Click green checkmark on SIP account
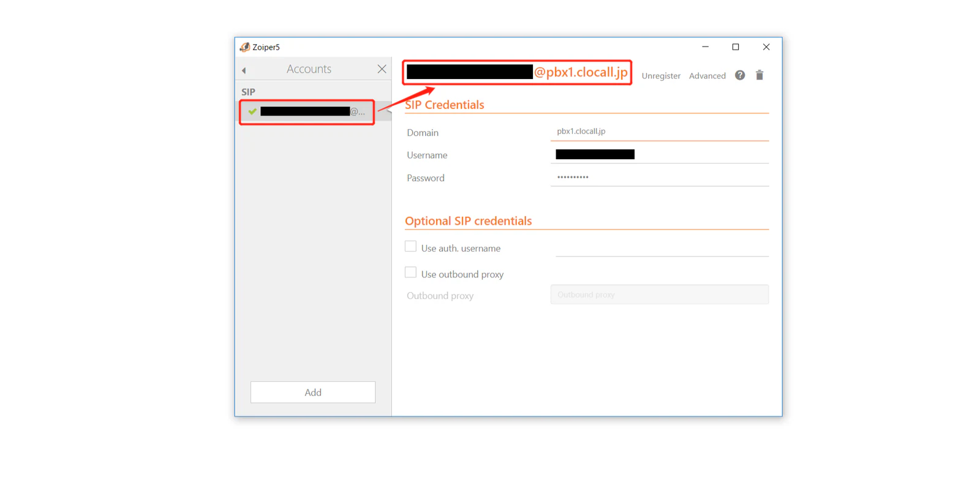Image resolution: width=980 pixels, height=480 pixels. 252,111
